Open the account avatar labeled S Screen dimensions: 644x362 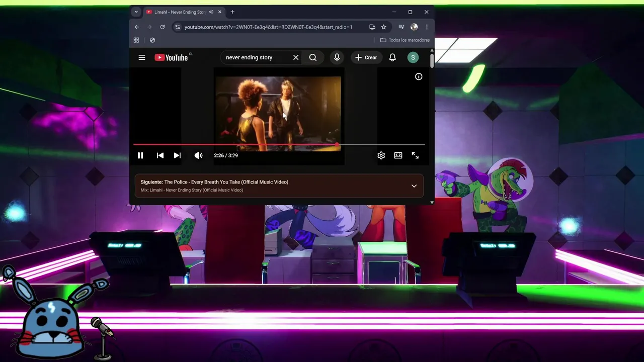(413, 57)
